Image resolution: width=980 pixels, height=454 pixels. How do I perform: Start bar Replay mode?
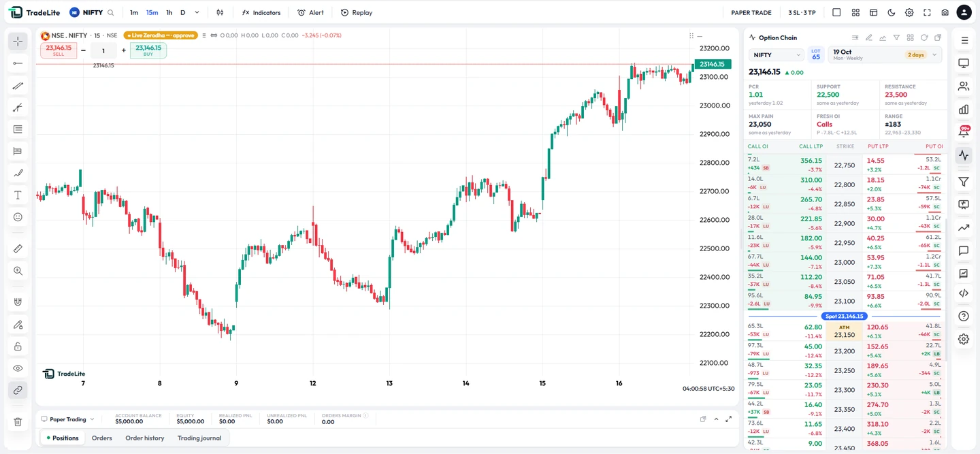click(357, 12)
